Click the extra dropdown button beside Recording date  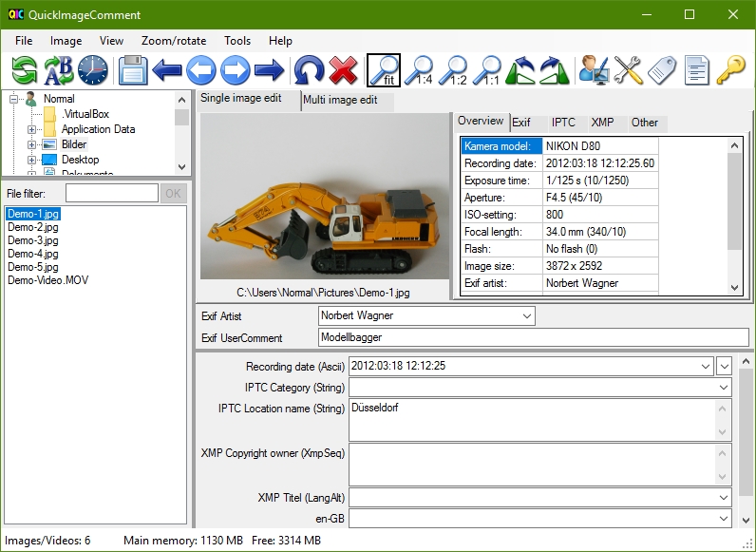pos(724,366)
